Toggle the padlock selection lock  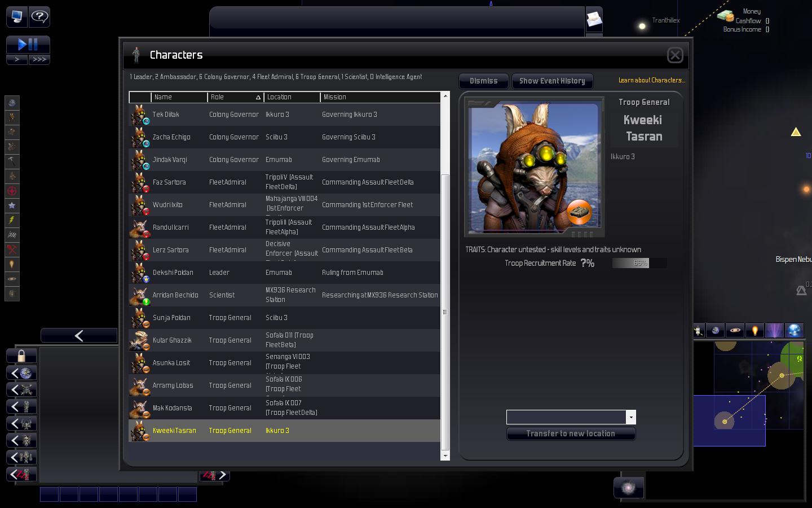tap(21, 356)
